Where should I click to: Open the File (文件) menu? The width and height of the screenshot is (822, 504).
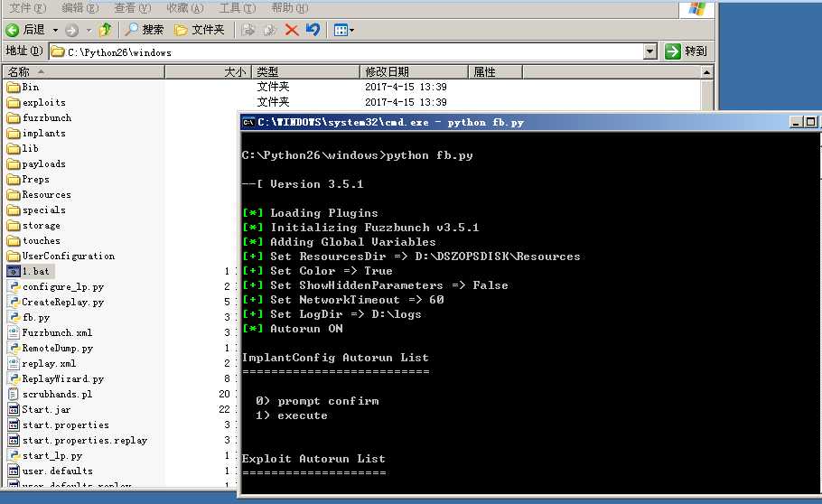28,8
